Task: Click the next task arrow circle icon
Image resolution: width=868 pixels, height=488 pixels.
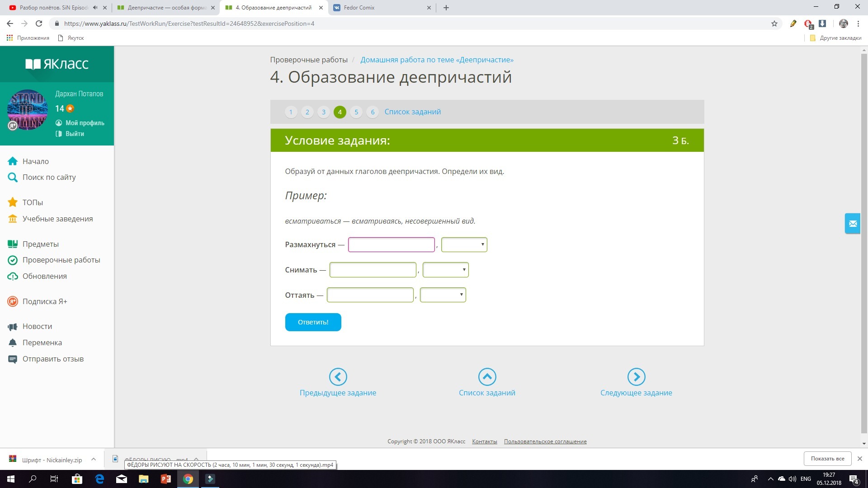Action: point(637,376)
